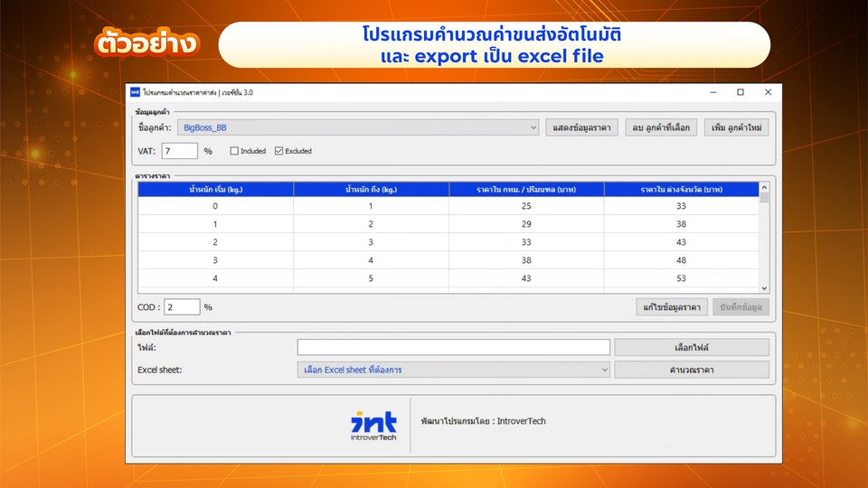Select the start weight cell 0
Screen dimensions: 868x488
click(216, 206)
